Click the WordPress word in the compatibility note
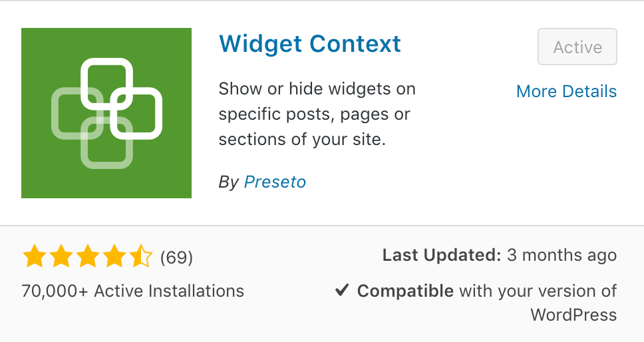 [573, 315]
